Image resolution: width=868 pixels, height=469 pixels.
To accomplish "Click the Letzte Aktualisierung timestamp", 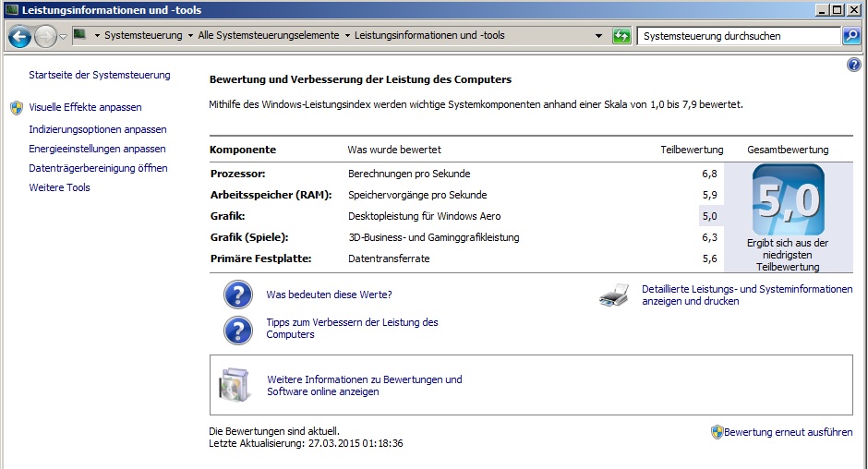I will tap(306, 443).
